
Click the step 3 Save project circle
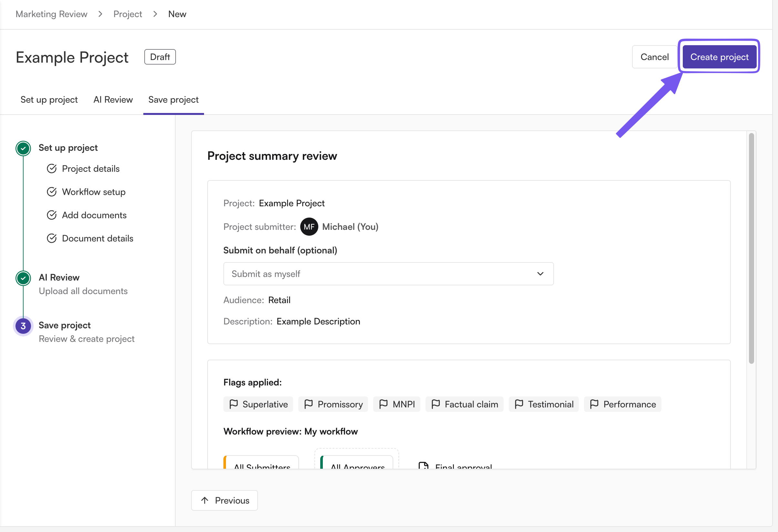point(23,326)
